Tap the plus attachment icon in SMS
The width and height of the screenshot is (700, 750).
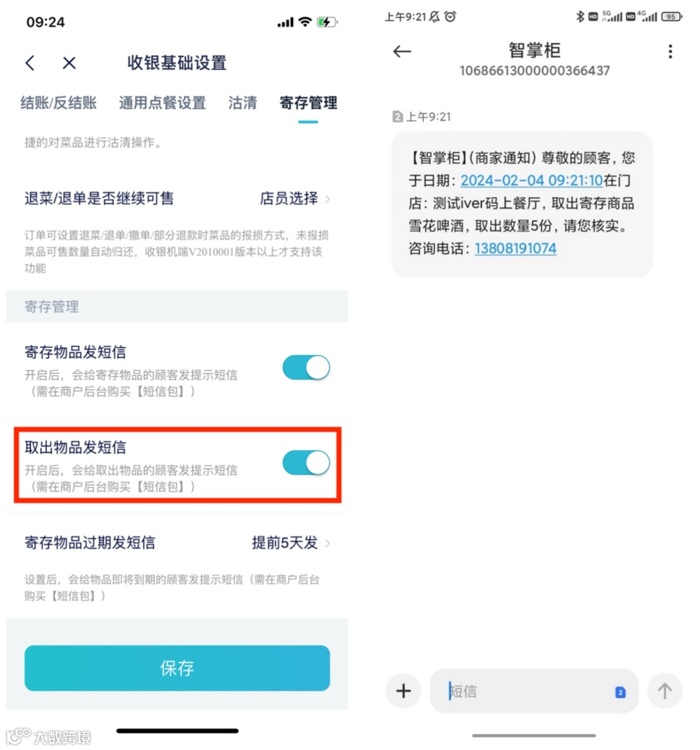click(404, 691)
